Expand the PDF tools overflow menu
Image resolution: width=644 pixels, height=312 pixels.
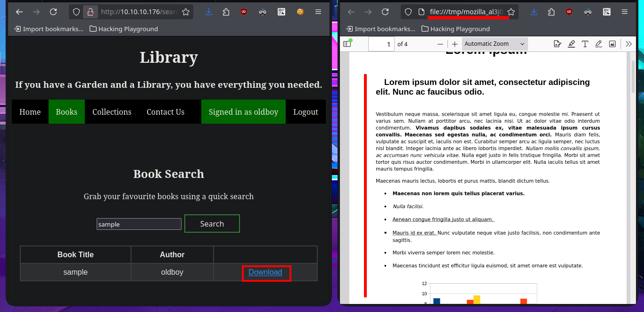click(629, 44)
